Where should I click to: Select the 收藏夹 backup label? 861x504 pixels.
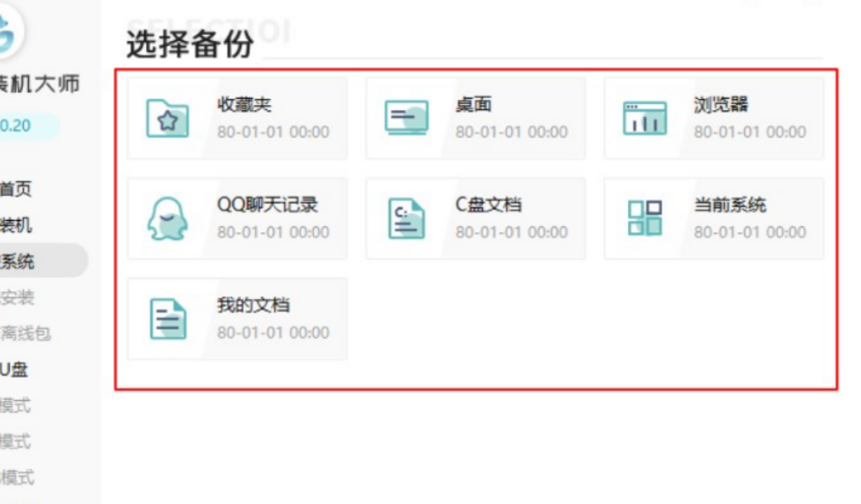pos(244,105)
